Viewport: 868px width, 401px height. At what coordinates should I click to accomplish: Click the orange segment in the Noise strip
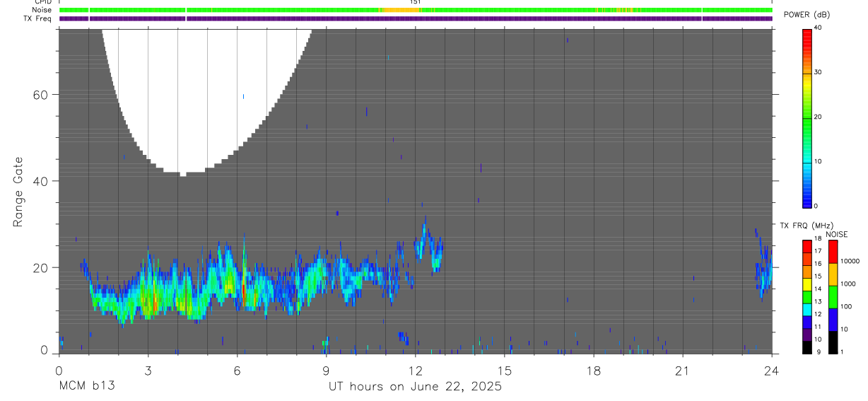pos(400,11)
